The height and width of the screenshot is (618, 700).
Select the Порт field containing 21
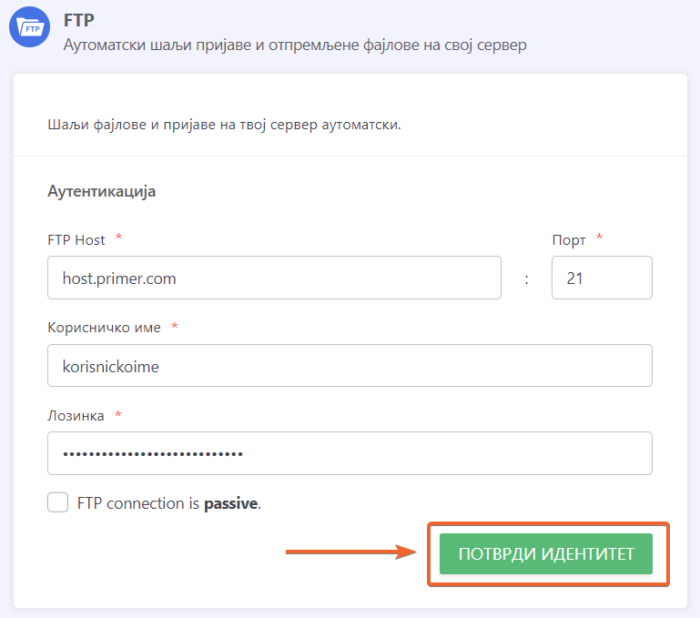click(x=601, y=278)
